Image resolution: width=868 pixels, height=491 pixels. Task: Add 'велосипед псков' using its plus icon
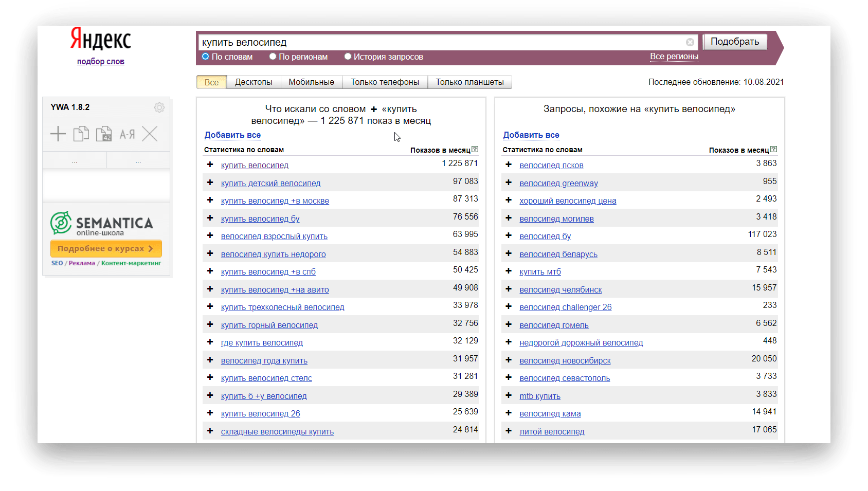click(x=509, y=165)
